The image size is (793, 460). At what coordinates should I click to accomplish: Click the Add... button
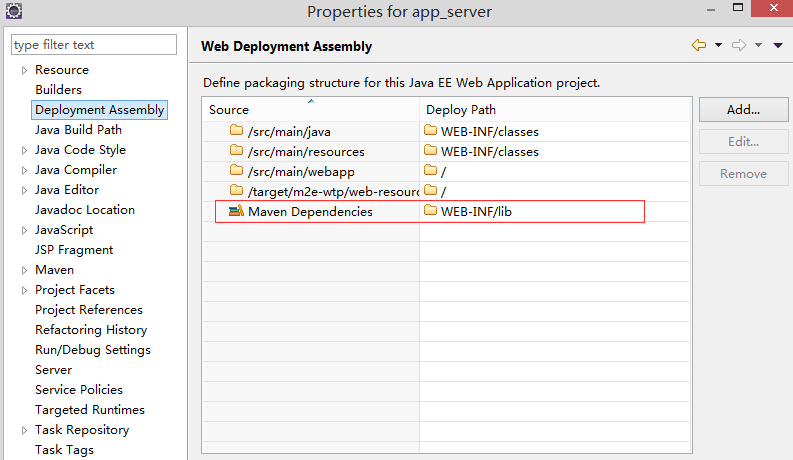[x=743, y=109]
